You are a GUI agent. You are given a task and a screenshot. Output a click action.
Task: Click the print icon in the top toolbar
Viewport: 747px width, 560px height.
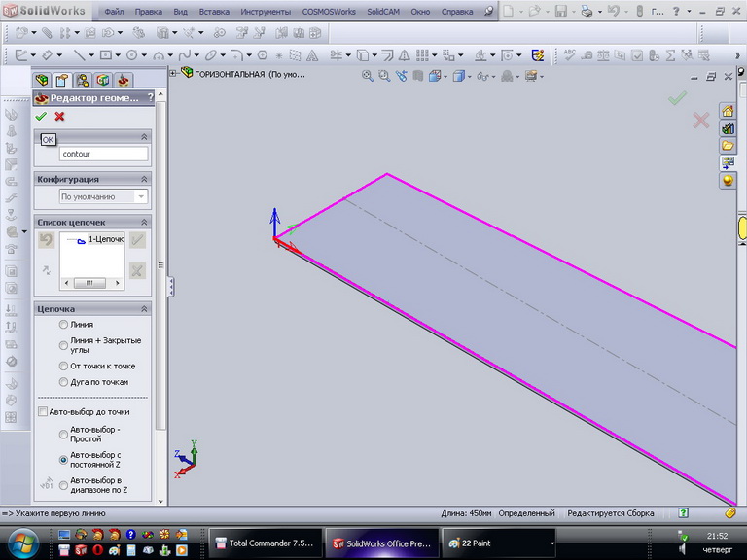click(587, 11)
